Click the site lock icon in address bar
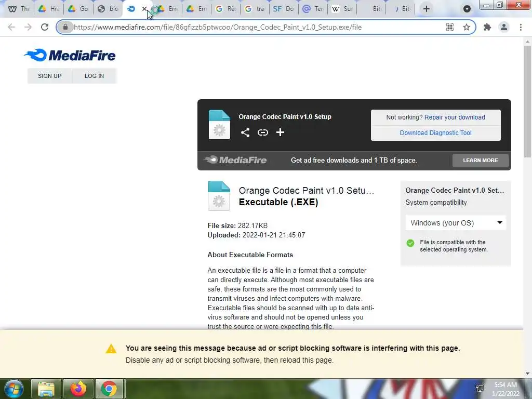Viewport: 532px width, 399px height. [x=65, y=27]
